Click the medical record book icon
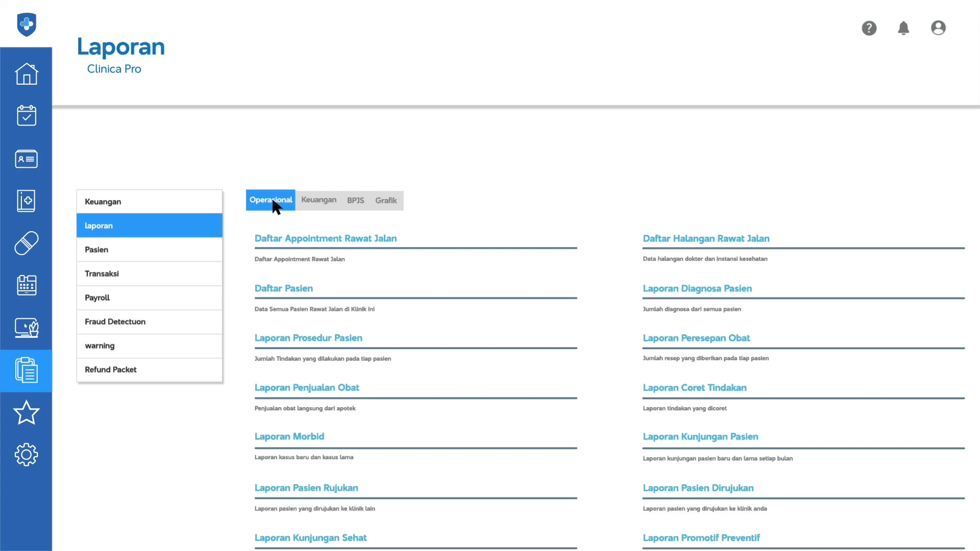This screenshot has width=980, height=551. (26, 201)
